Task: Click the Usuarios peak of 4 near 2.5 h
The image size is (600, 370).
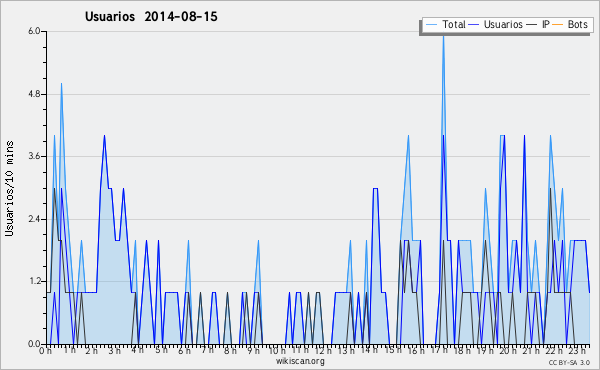Action: click(x=104, y=136)
